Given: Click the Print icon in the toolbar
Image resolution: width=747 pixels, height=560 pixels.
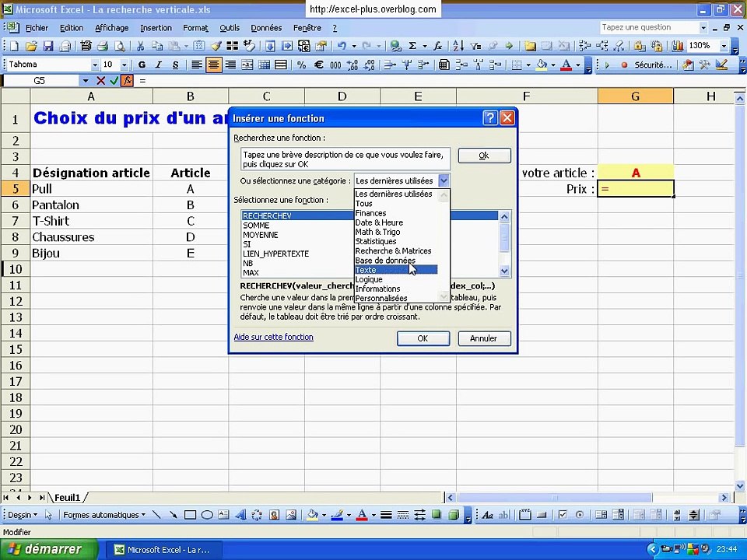Looking at the screenshot, I should pyautogui.click(x=103, y=46).
